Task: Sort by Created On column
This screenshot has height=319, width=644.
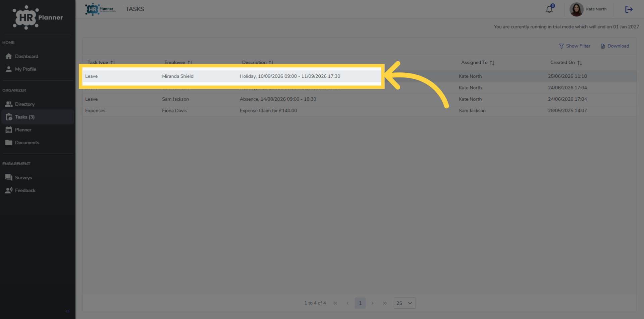Action: (x=566, y=62)
